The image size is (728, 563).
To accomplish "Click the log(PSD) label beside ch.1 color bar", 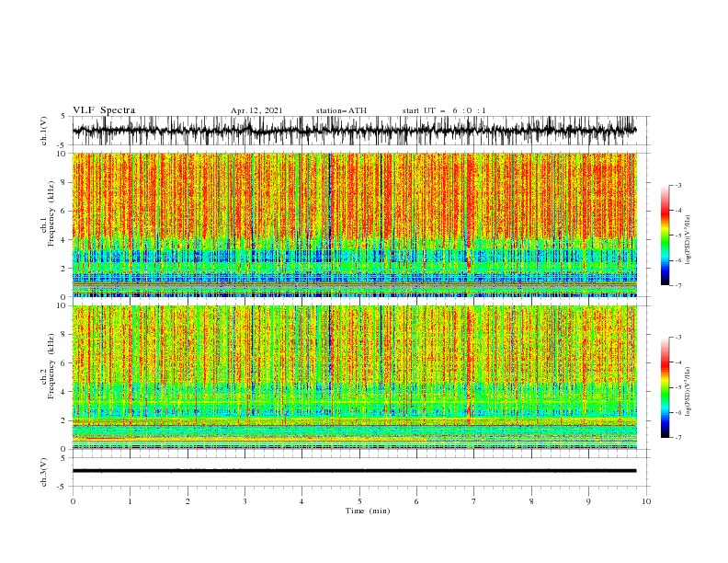I will click(688, 240).
